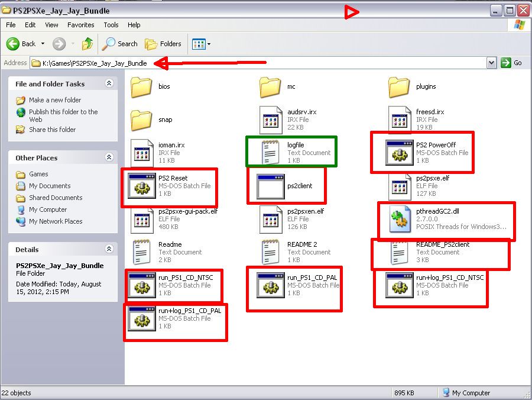Click inside the address path field
Screen dimensions: 532x400
tap(258, 63)
